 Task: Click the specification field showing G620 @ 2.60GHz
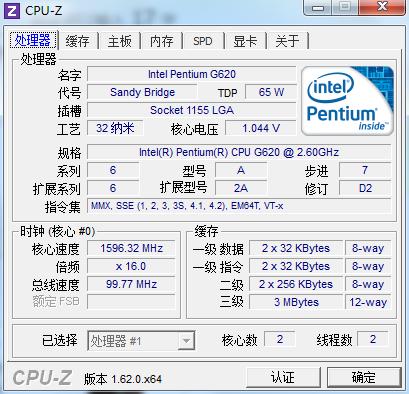tap(239, 152)
